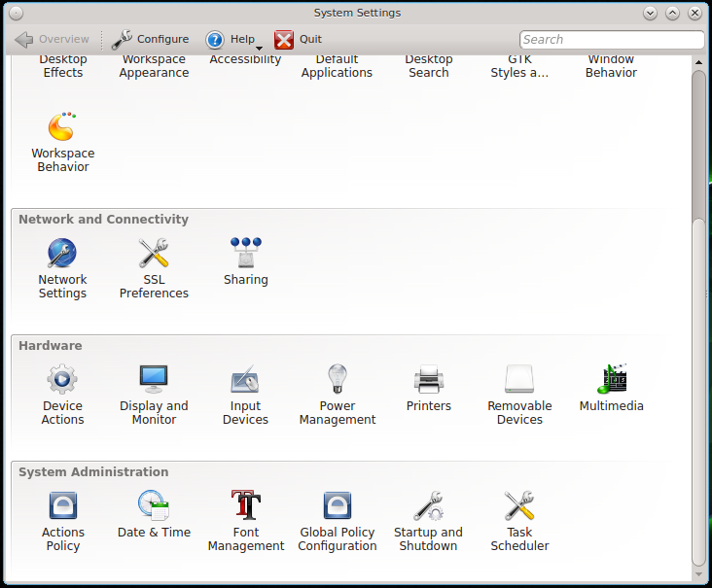Image resolution: width=712 pixels, height=588 pixels.
Task: Click the scrollbar up arrow
Action: point(698,62)
